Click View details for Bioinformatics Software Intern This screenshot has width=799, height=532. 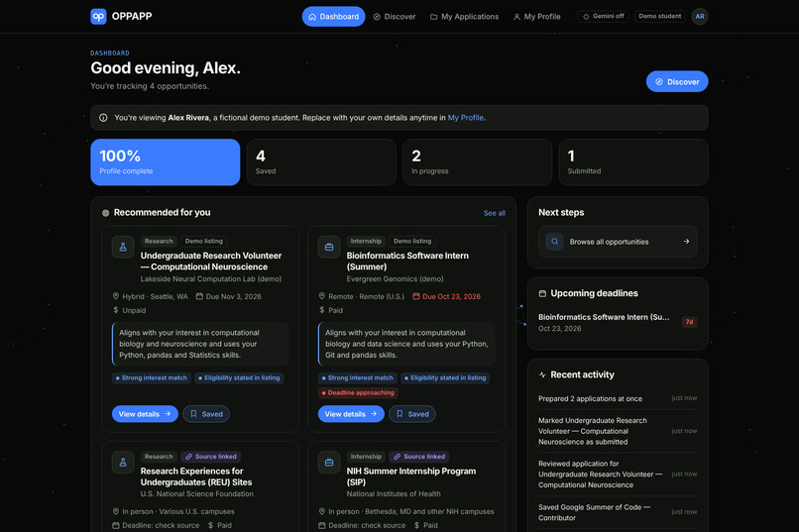[351, 414]
